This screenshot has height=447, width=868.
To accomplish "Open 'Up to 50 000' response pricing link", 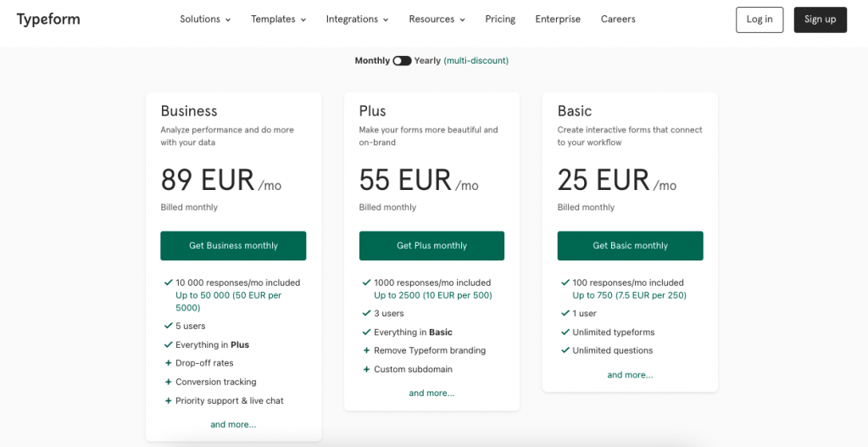I will [x=229, y=301].
